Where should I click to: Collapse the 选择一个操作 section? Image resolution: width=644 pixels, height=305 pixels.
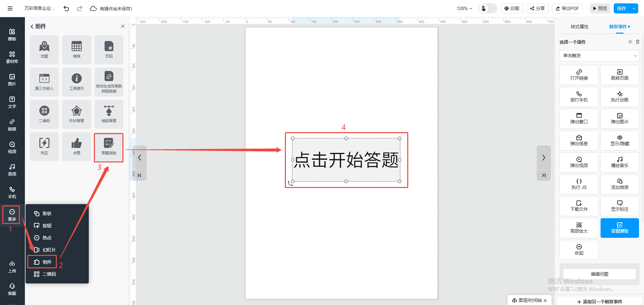point(630,42)
